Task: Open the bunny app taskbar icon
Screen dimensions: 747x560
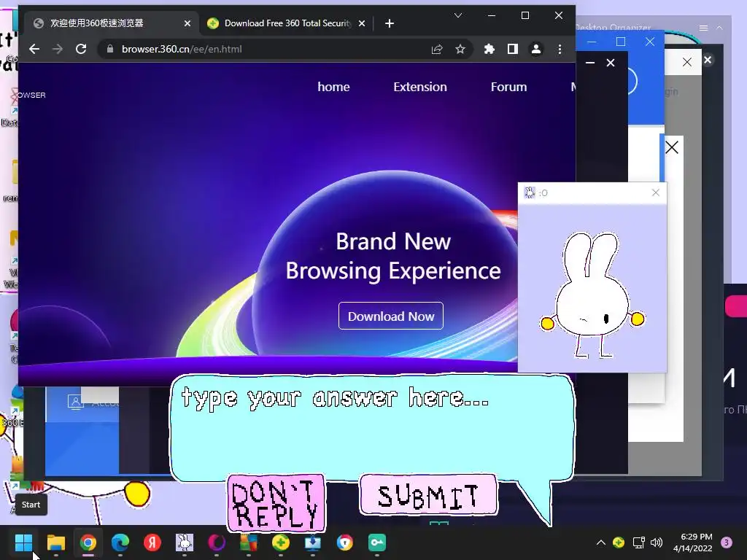Action: click(185, 542)
